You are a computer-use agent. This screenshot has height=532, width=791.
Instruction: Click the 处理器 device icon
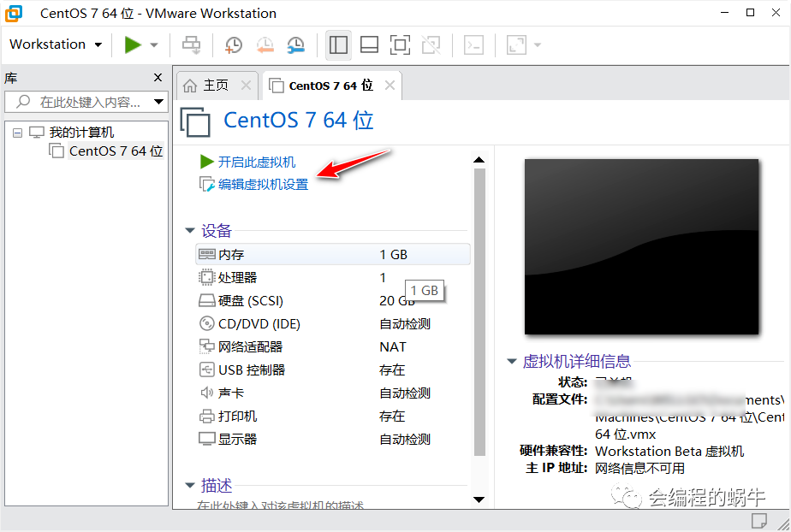click(x=206, y=278)
